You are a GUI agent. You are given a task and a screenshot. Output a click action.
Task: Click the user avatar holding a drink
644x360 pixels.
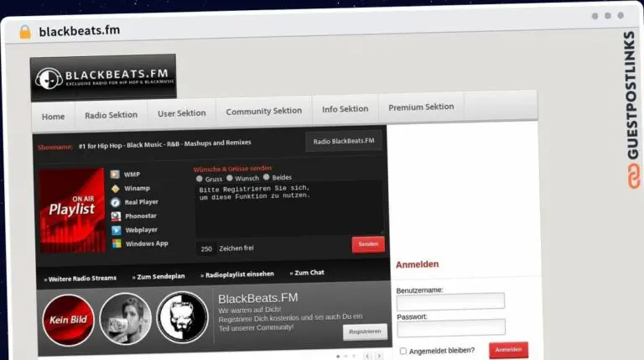[x=125, y=319]
